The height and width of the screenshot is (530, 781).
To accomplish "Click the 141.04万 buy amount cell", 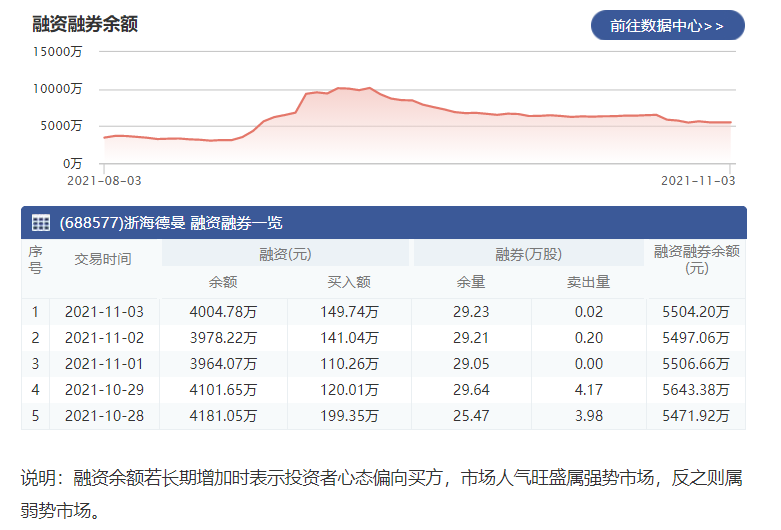I will coord(349,338).
